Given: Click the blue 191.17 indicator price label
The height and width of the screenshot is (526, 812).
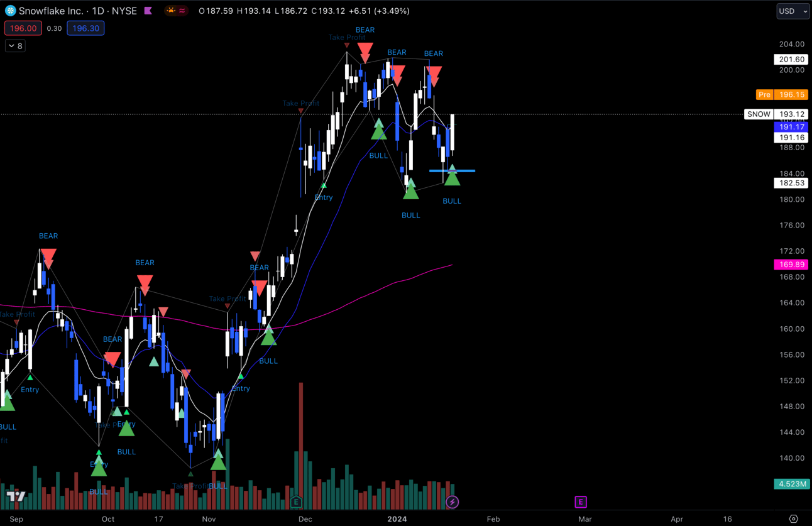Looking at the screenshot, I should pos(791,127).
